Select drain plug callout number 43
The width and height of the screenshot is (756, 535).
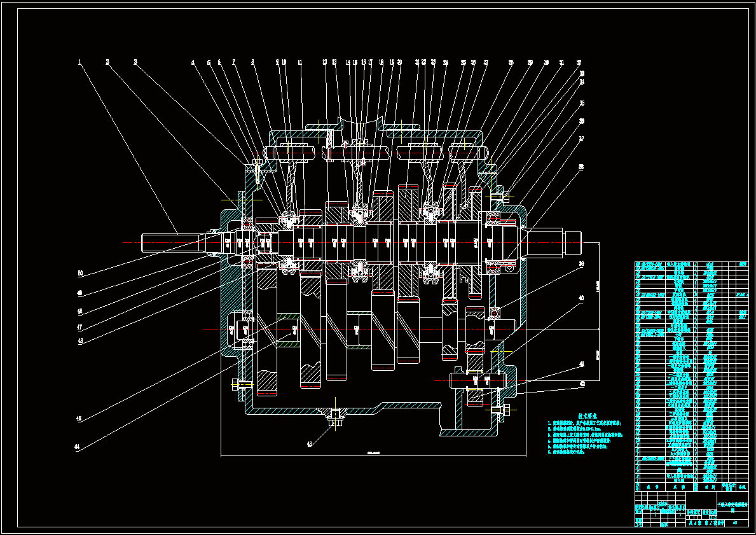coord(309,444)
